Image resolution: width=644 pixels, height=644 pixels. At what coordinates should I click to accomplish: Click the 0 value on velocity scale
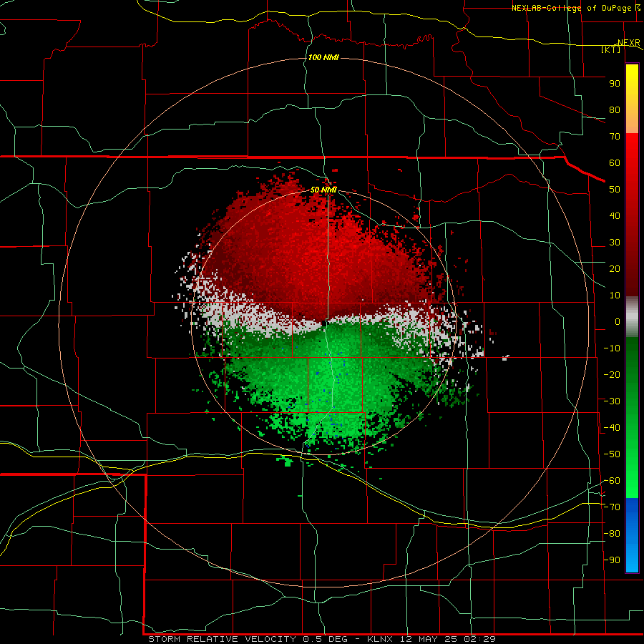(618, 322)
